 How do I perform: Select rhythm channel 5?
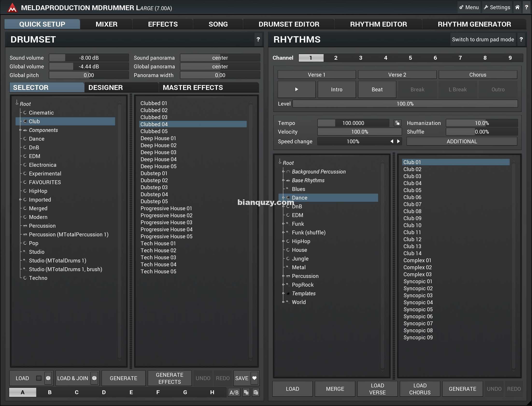[x=410, y=58]
